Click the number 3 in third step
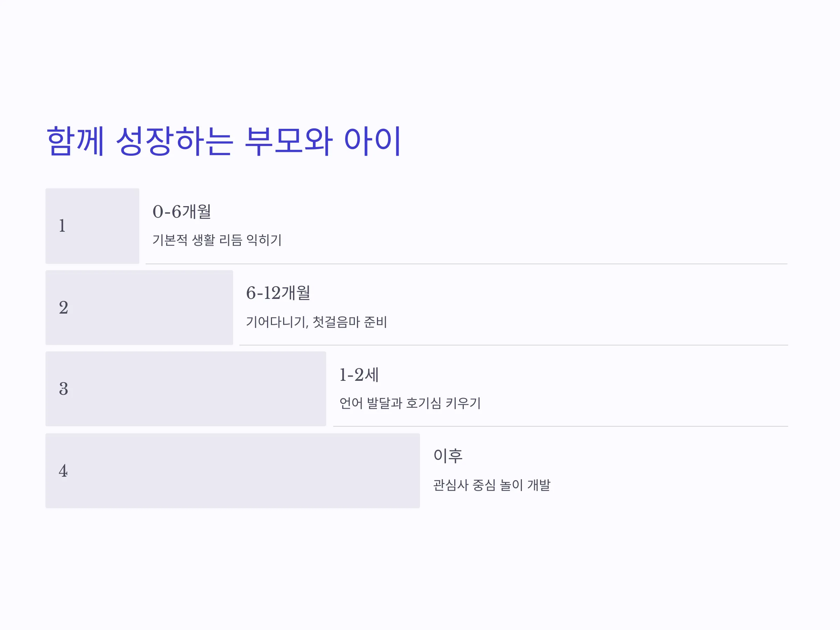 (x=63, y=389)
